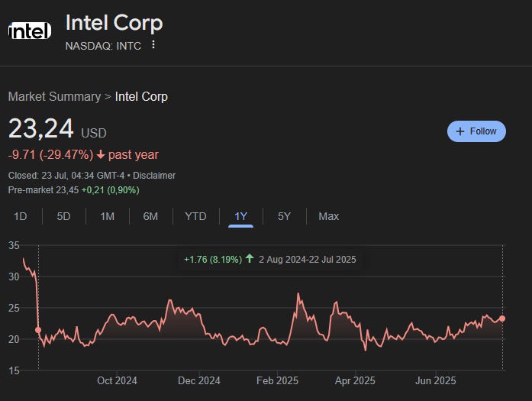532x401 pixels.
Task: Click the chart start marker dot at 2 Aug 2024
Action: tap(38, 330)
